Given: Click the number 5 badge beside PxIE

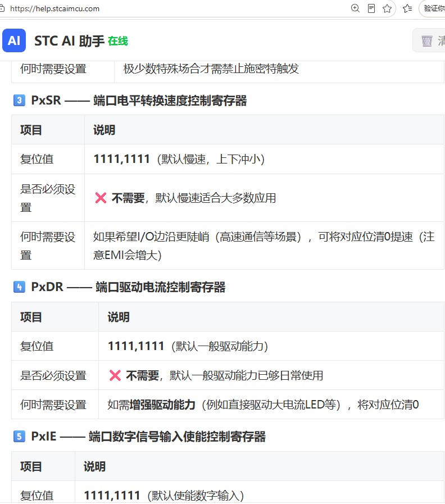Looking at the screenshot, I should coord(19,436).
